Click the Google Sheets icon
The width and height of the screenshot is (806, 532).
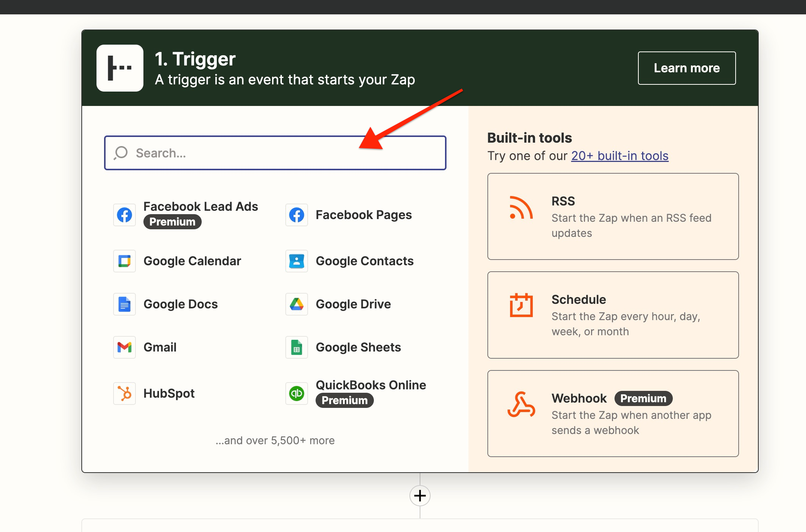pos(297,347)
